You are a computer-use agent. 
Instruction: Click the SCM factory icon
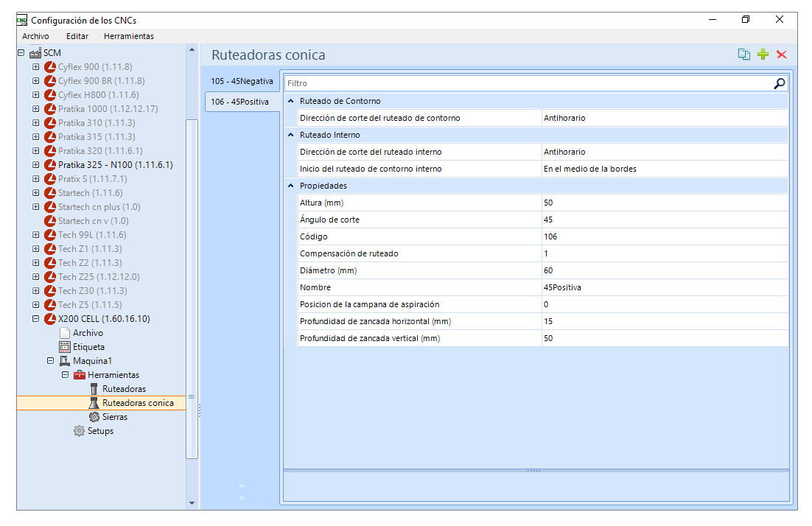click(x=35, y=53)
